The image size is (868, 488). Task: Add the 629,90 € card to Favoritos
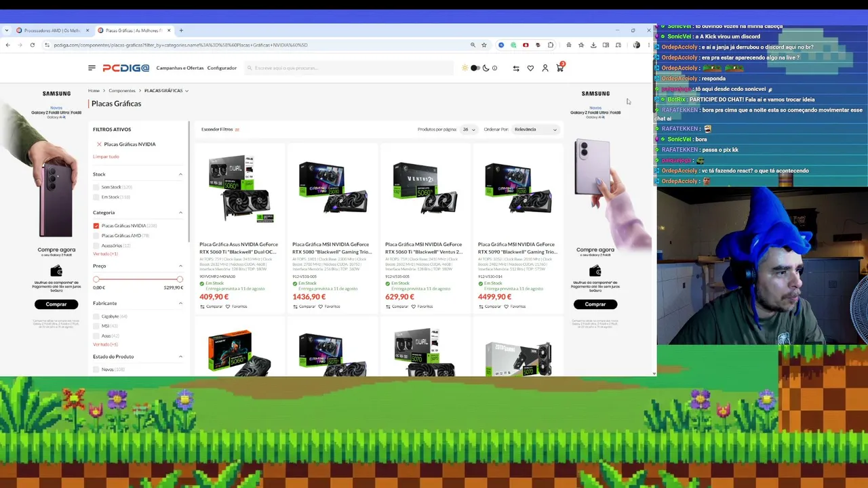(x=422, y=306)
